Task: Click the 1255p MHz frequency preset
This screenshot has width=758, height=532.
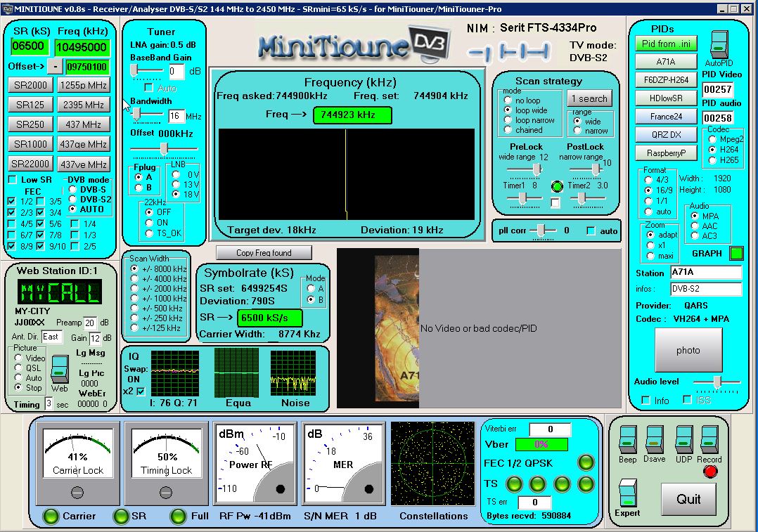Action: [84, 85]
